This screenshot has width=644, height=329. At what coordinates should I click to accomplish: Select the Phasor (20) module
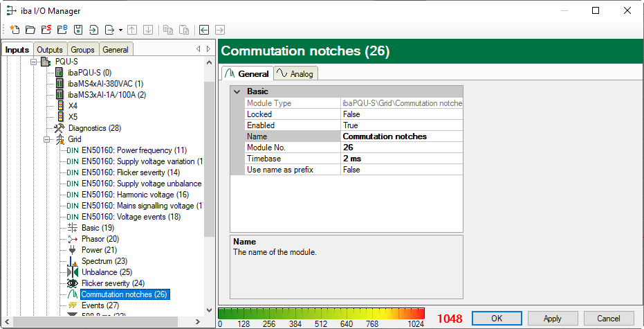(x=100, y=239)
